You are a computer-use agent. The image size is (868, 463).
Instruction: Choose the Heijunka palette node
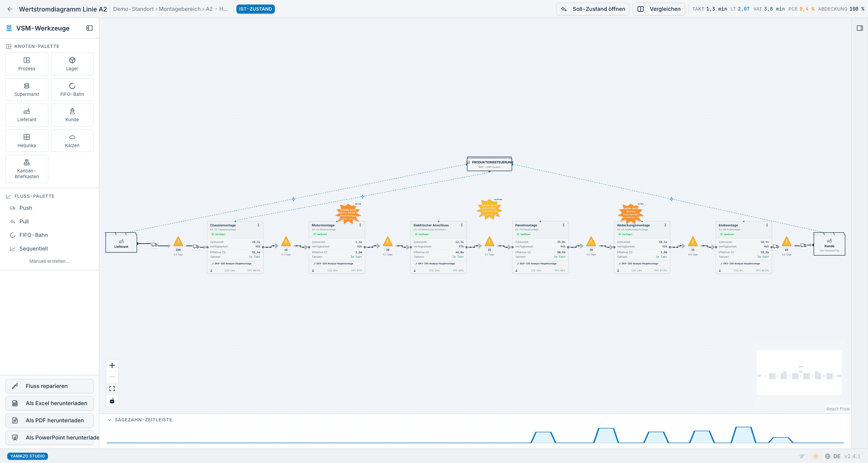(x=27, y=141)
